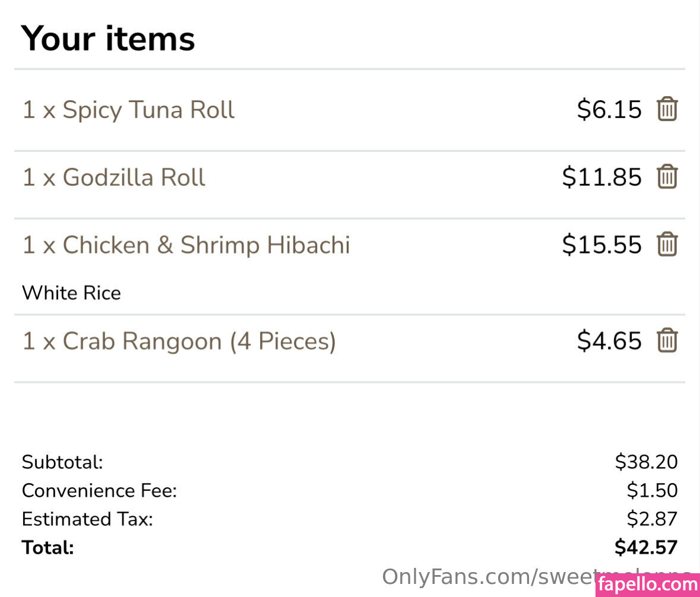Click the $4.65 Crab Rangoon price

(x=609, y=341)
